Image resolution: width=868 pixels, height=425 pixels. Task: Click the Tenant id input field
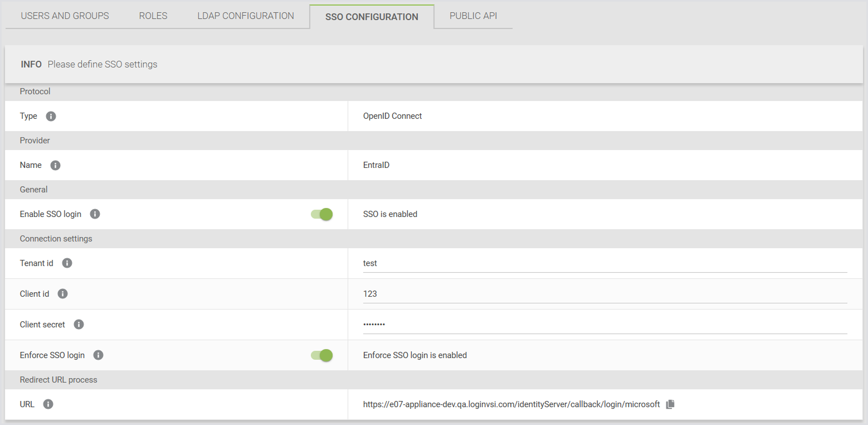point(604,263)
